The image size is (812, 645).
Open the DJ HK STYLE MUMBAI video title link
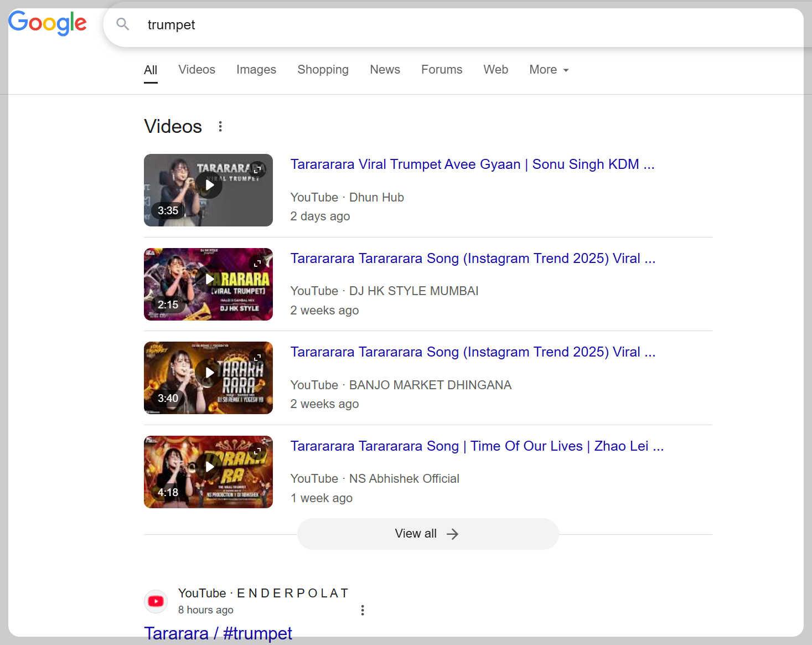[473, 259]
